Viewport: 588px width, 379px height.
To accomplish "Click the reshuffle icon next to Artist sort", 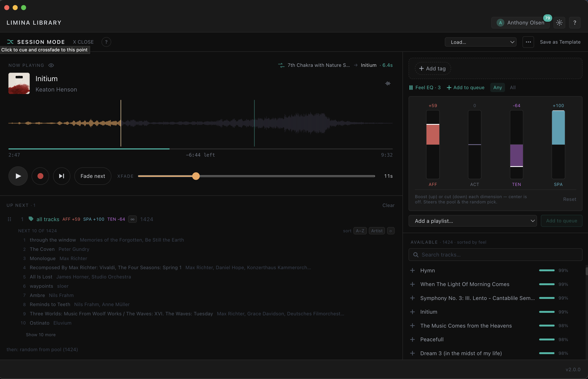I will click(391, 231).
